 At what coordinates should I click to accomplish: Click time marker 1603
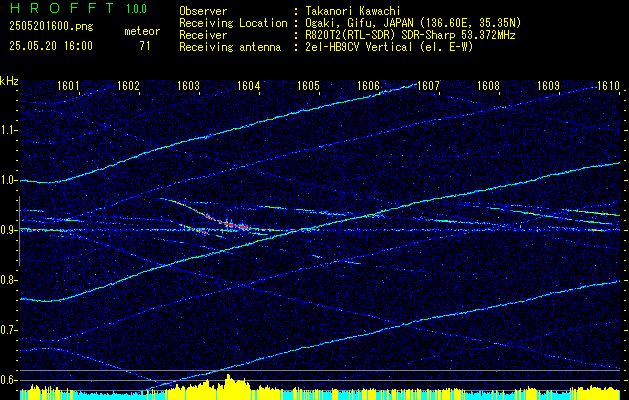(188, 85)
